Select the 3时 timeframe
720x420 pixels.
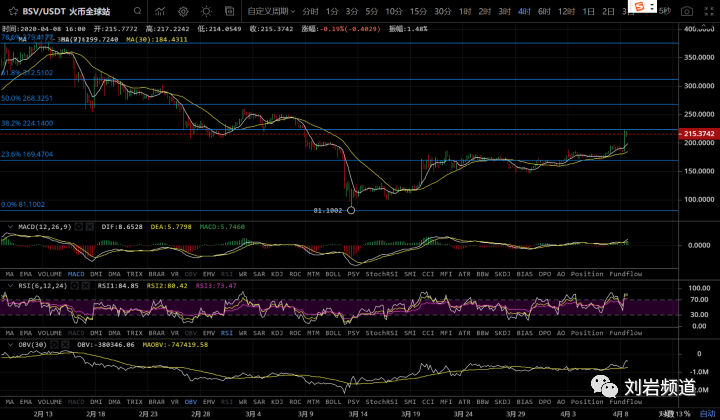(x=504, y=11)
